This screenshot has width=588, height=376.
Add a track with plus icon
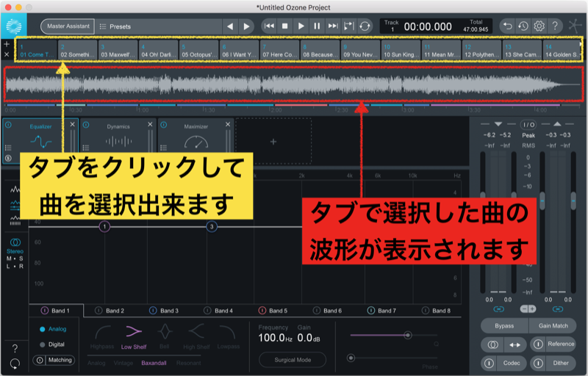(x=7, y=44)
